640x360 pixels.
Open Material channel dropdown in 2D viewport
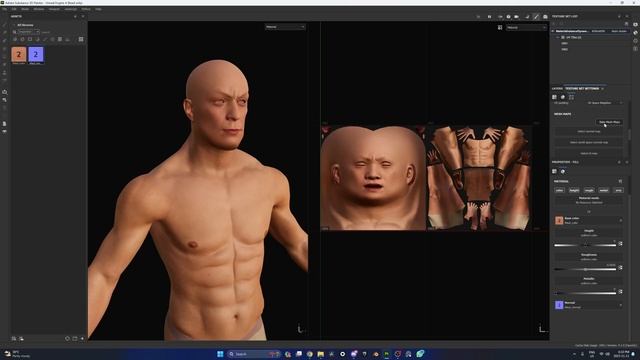coord(526,27)
